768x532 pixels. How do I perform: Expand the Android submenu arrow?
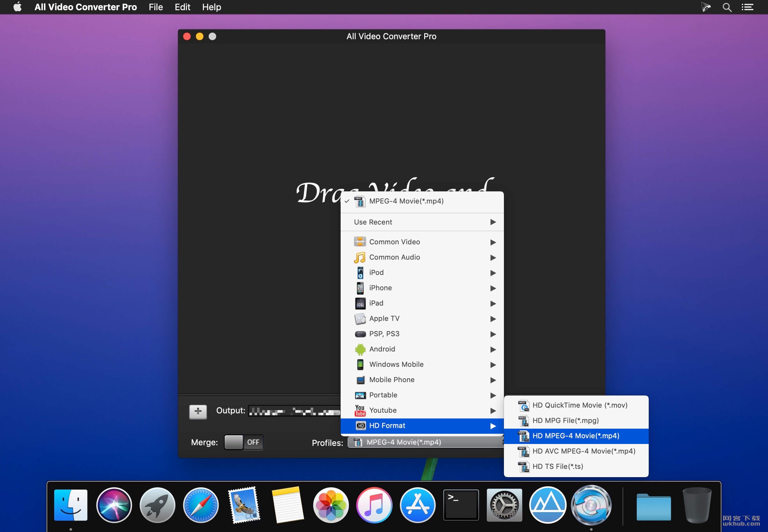pos(493,349)
